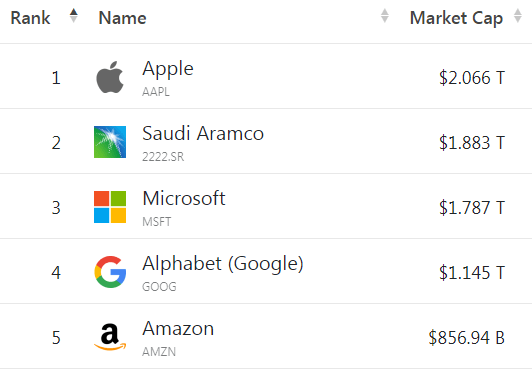
Task: Click the Rank column header
Action: click(x=30, y=18)
